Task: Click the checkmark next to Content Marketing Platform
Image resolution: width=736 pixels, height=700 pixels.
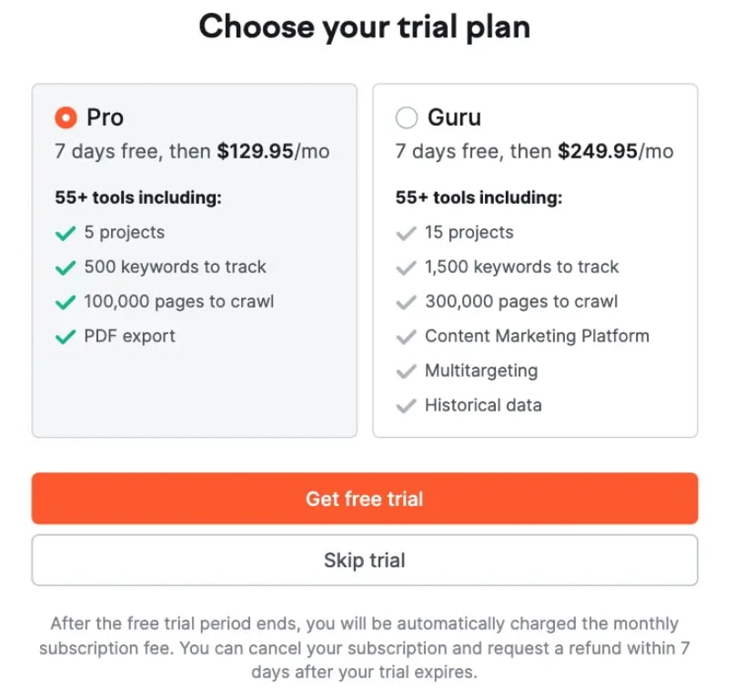Action: [x=407, y=336]
